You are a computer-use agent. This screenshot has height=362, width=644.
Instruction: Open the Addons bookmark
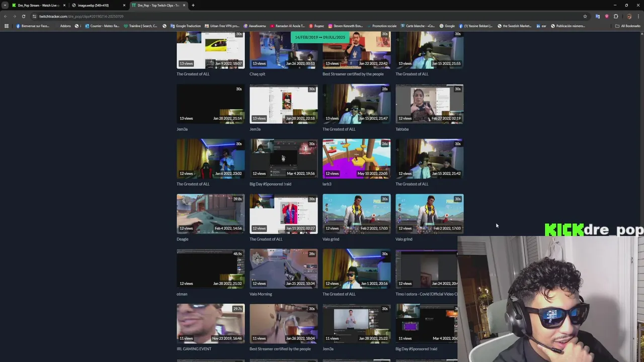pos(65,26)
